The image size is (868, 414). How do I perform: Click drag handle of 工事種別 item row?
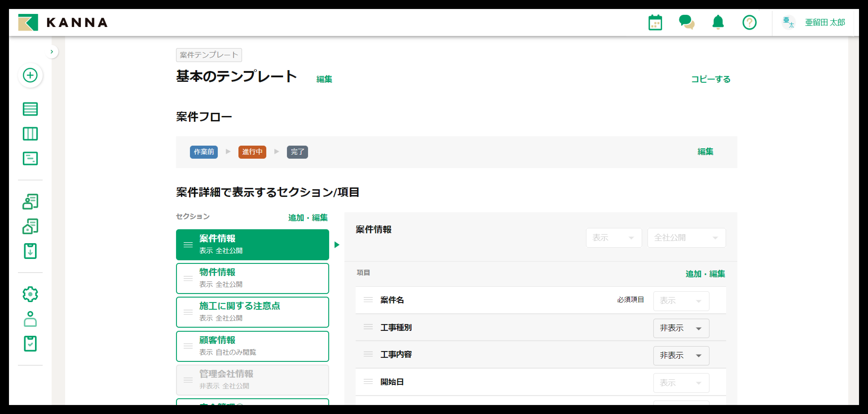(x=368, y=327)
